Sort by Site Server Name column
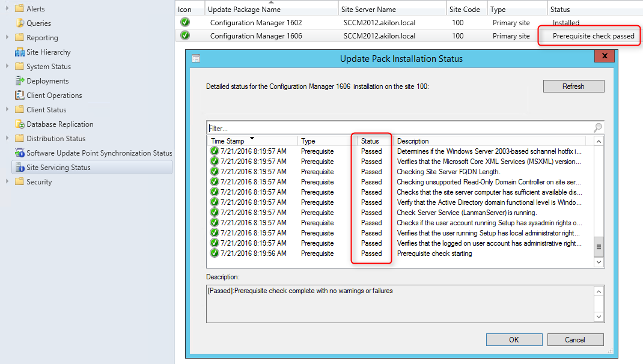 (392, 9)
